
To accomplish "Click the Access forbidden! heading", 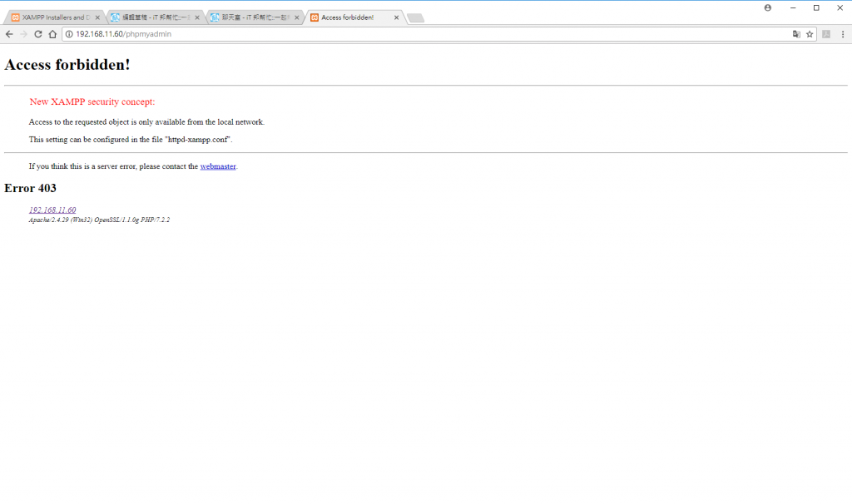I will tap(67, 65).
